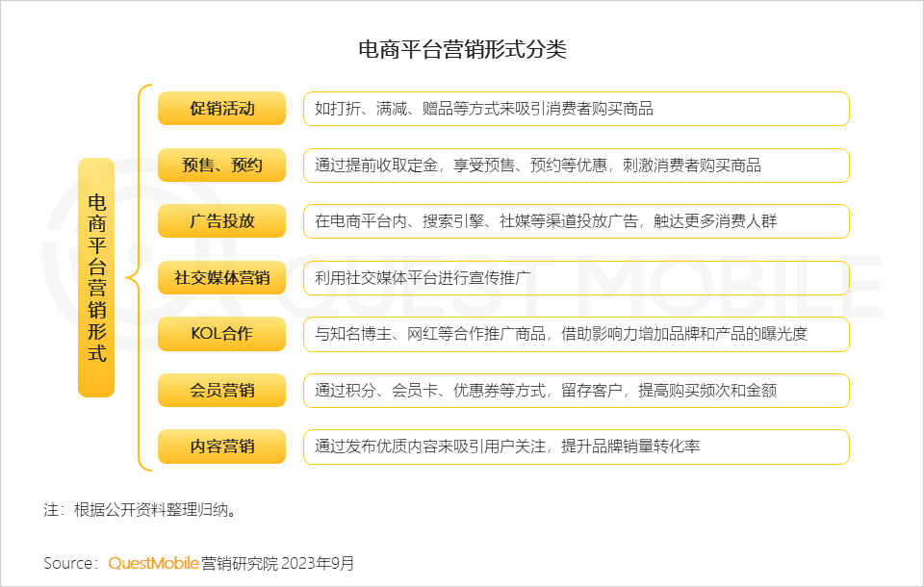
Task: Click the QuestMobile source logo text
Action: [x=153, y=563]
